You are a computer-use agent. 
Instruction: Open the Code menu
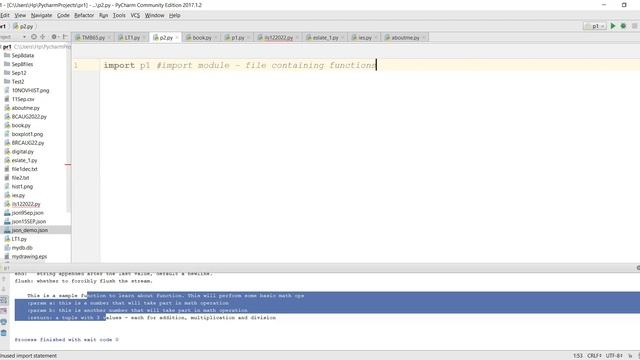pyautogui.click(x=63, y=15)
